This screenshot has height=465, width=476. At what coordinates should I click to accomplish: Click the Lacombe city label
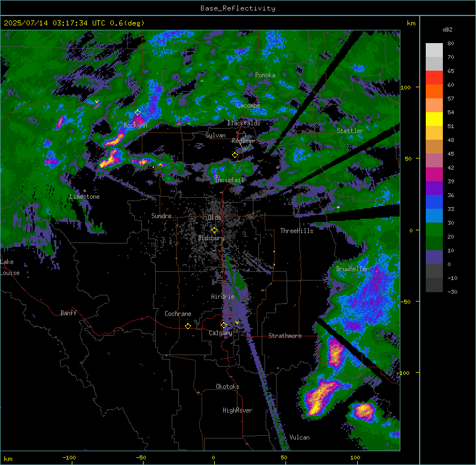click(248, 105)
